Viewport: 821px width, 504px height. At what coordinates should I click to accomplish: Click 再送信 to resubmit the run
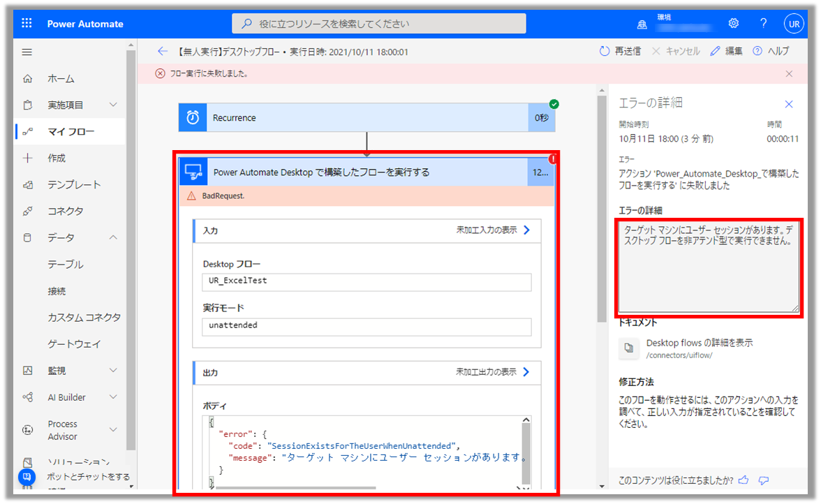pos(620,51)
